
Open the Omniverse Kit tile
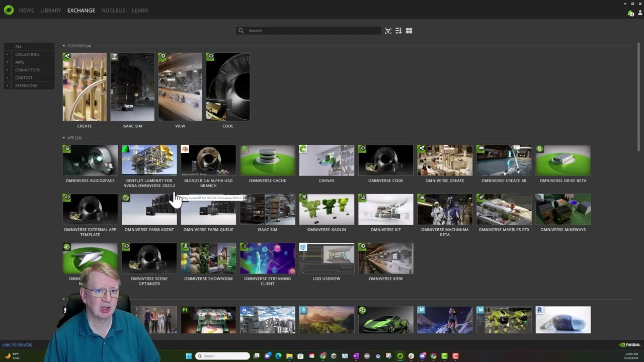coord(386,213)
